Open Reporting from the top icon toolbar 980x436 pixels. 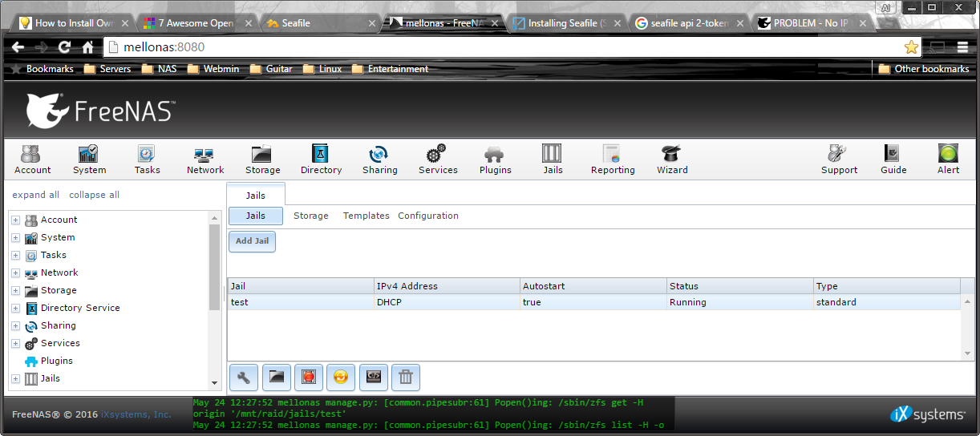pos(613,159)
